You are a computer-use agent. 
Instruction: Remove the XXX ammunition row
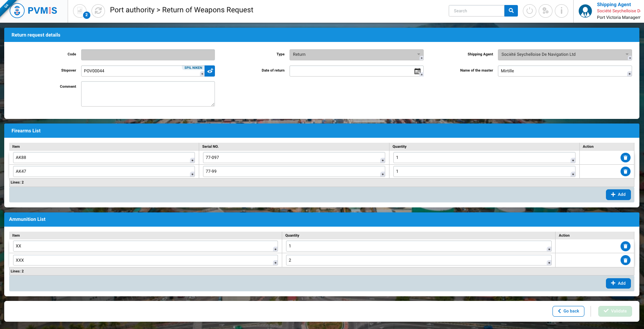pos(625,261)
